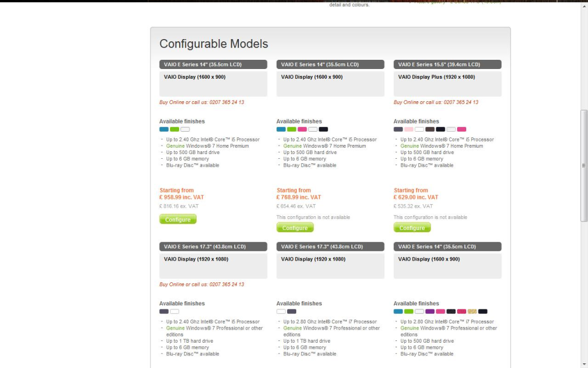Click the £ 768.99 inc. VAT price

pyautogui.click(x=299, y=197)
